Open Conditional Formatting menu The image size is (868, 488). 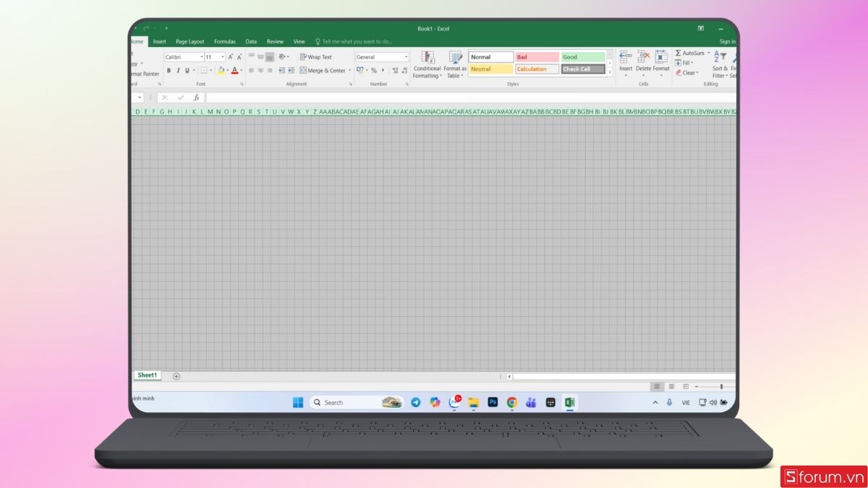pos(427,65)
